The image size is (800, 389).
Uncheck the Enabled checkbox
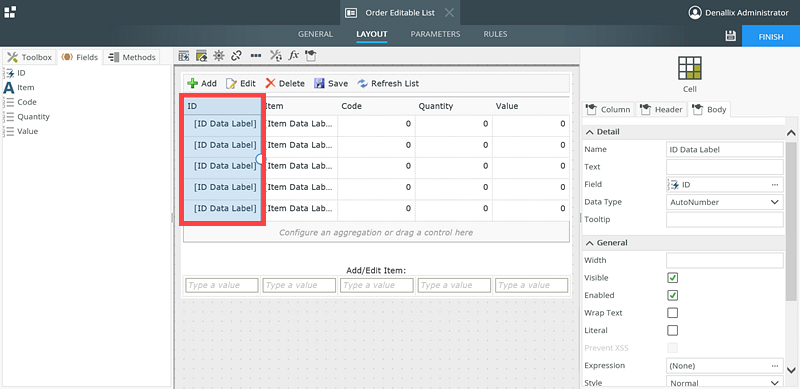pyautogui.click(x=672, y=295)
